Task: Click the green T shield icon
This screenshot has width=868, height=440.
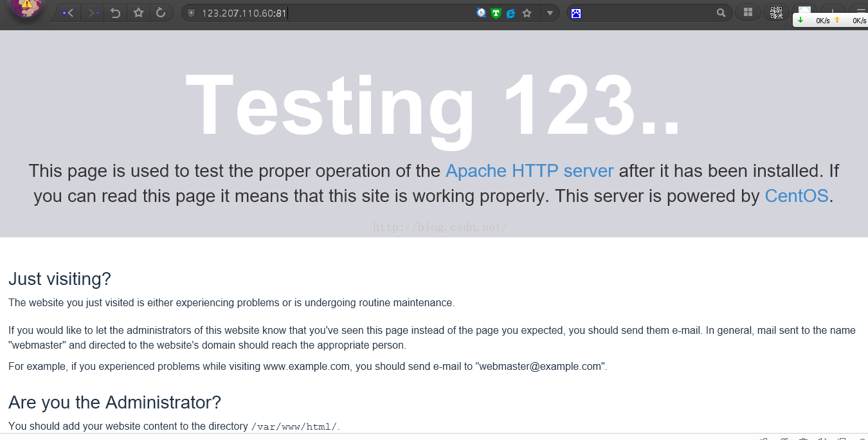Action: (x=496, y=13)
